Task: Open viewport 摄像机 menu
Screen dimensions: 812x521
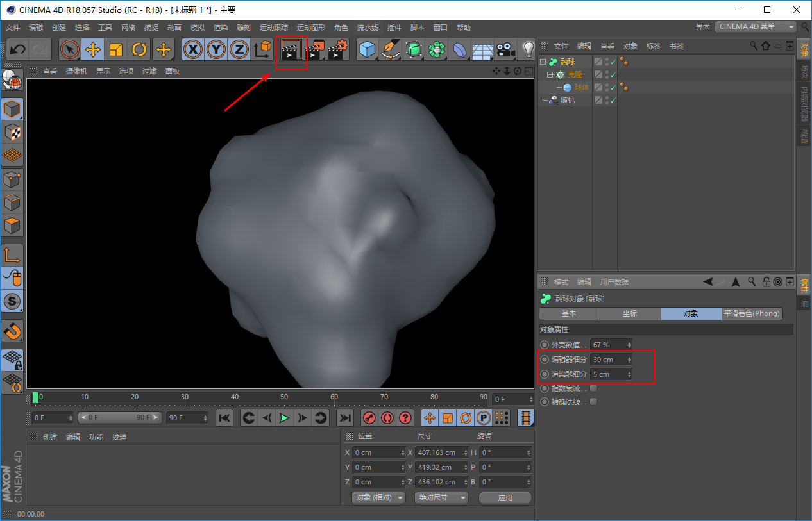Action: (76, 71)
